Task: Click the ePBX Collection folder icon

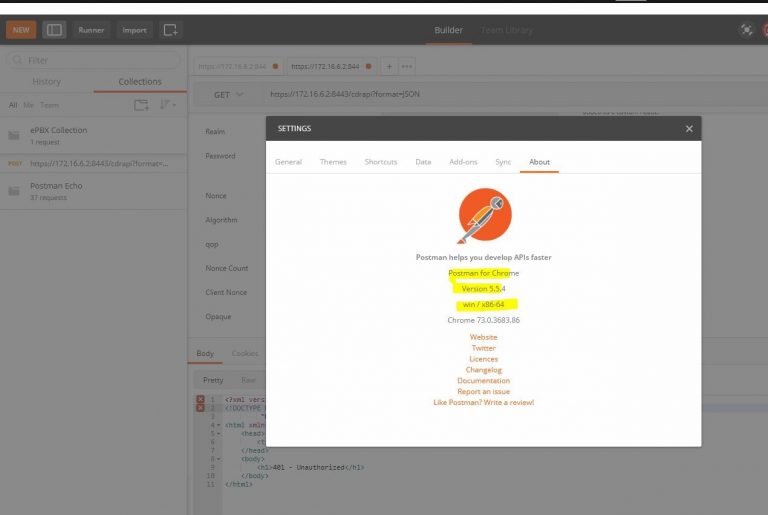Action: (x=14, y=135)
